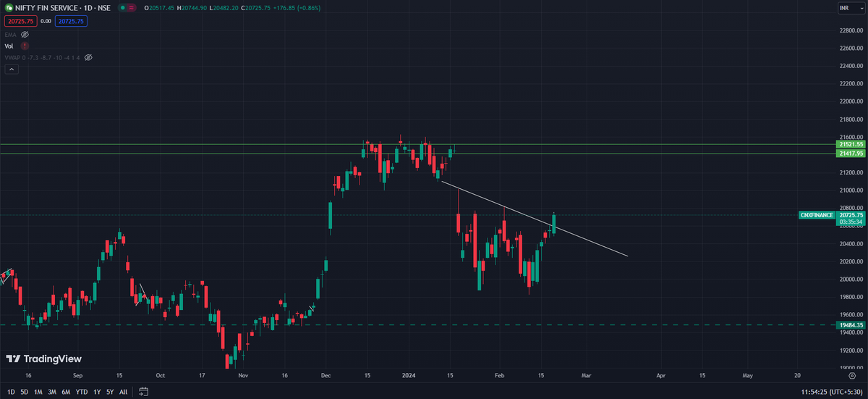Select the All time range
868x399 pixels.
pyautogui.click(x=123, y=392)
